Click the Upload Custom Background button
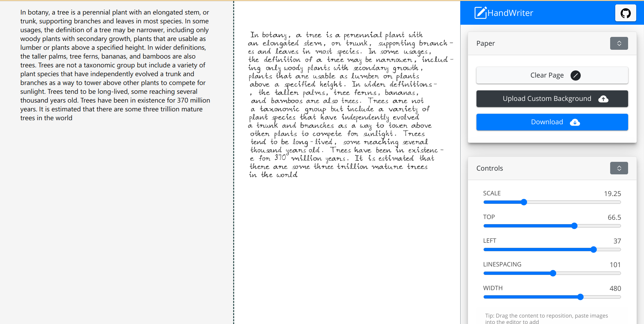 click(x=552, y=99)
